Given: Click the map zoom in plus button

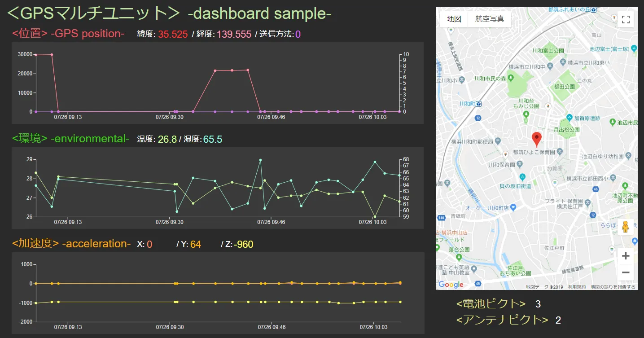Looking at the screenshot, I should point(626,256).
